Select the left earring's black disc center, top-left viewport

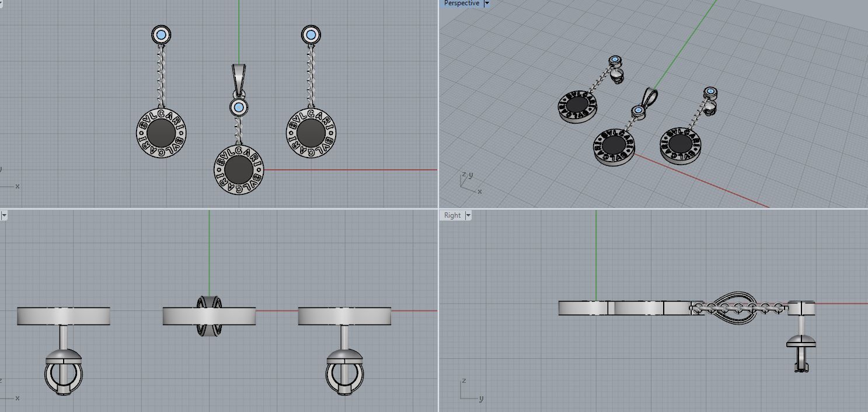[161, 134]
